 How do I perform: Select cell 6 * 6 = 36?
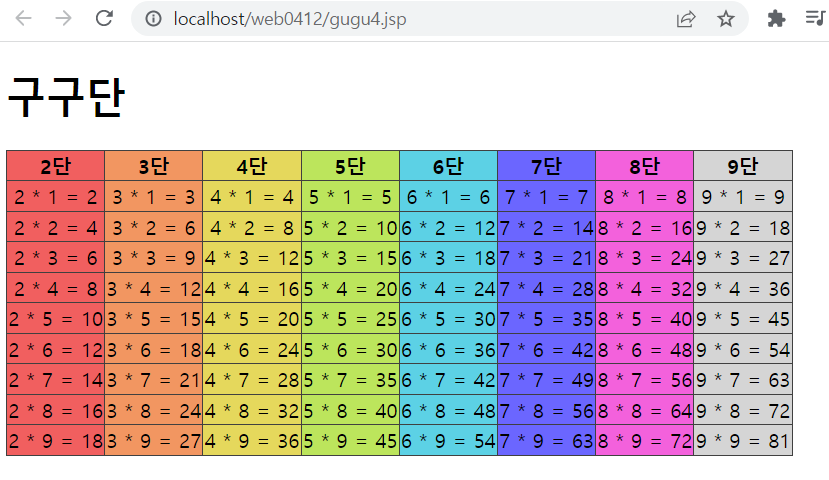pos(448,349)
